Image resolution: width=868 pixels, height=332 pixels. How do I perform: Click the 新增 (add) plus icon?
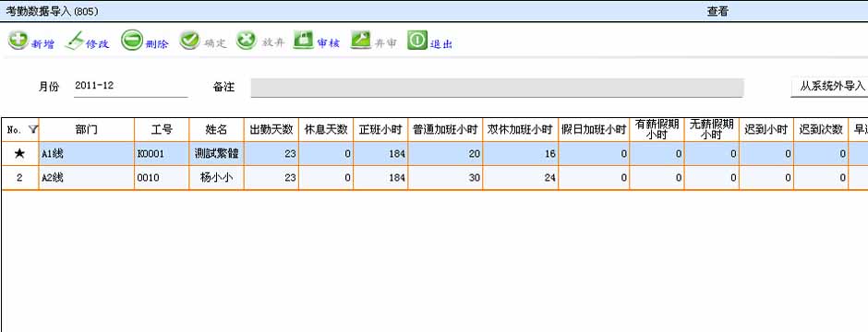(18, 41)
